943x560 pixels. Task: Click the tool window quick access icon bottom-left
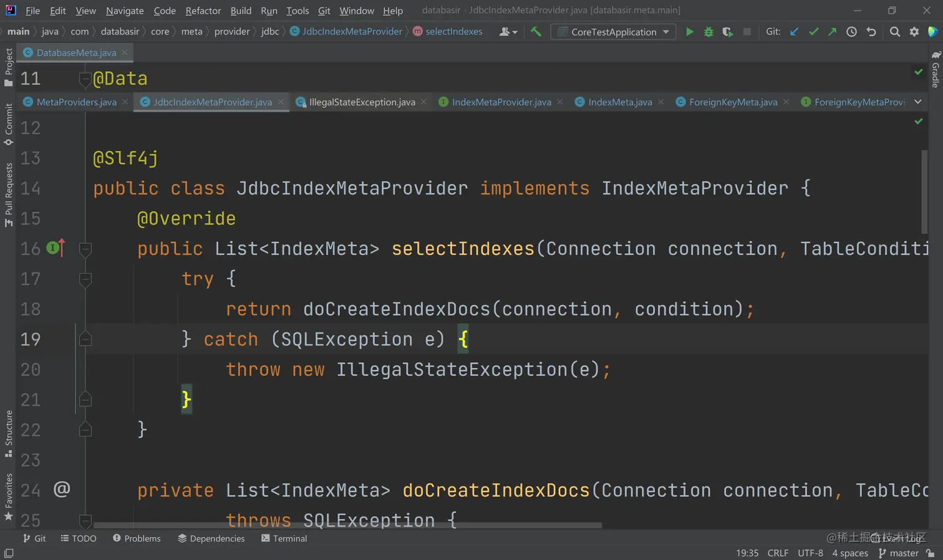[9, 553]
